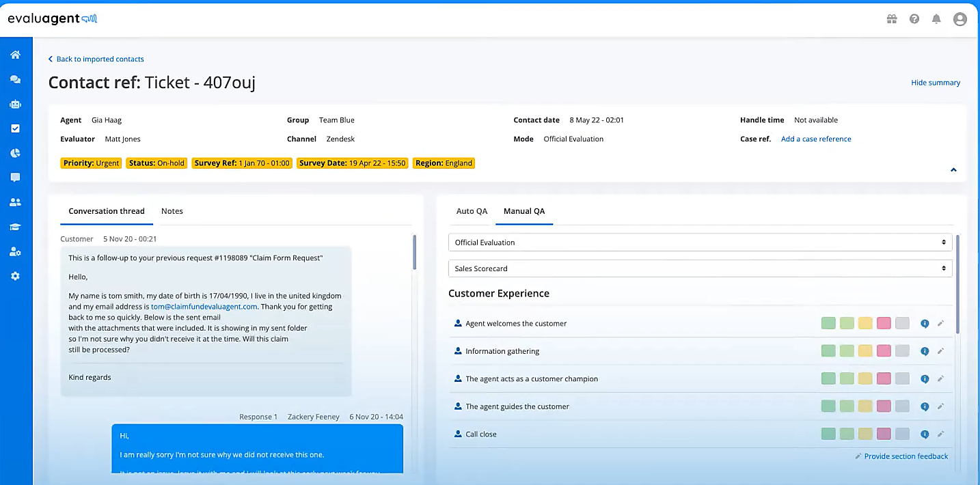Show info for Agent welcomes the customer
Viewport: 980px width, 485px height.
pos(925,324)
